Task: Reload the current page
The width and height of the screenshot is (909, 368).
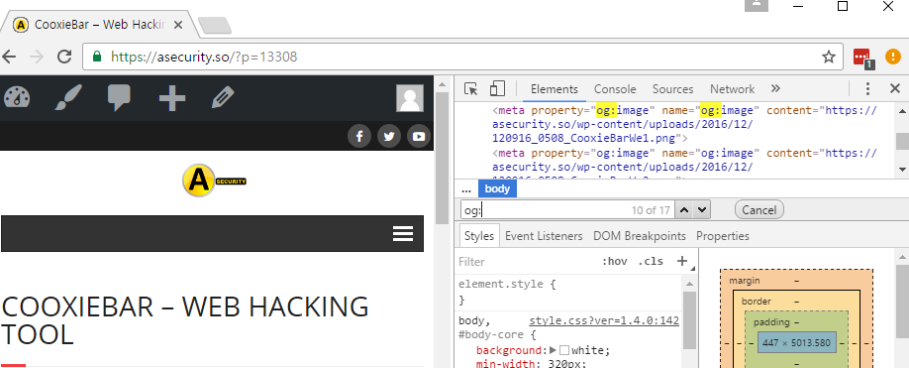Action: pos(64,56)
